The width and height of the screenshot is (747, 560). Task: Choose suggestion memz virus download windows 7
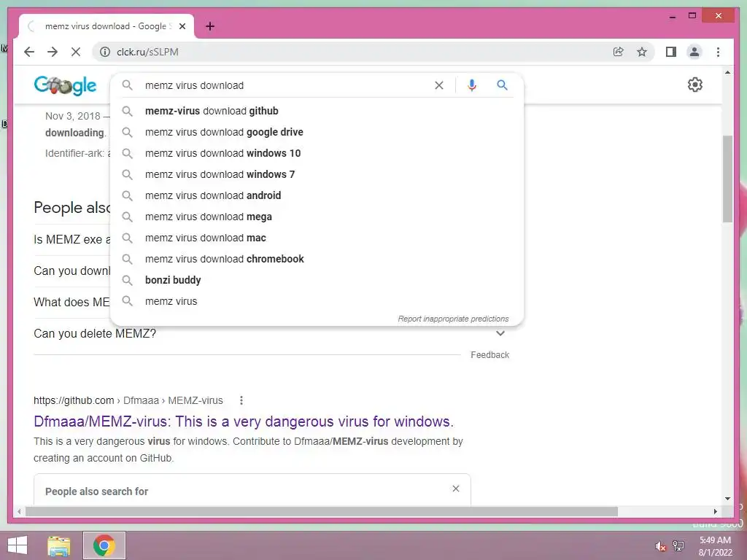pos(317,174)
